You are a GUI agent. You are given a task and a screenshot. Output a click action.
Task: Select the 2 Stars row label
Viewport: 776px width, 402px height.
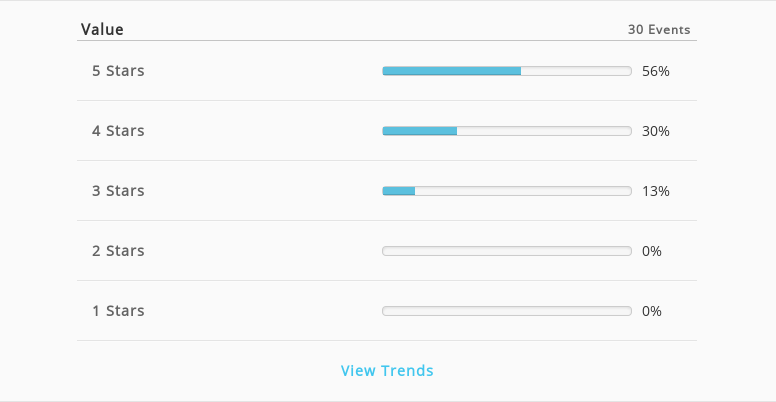coord(118,251)
